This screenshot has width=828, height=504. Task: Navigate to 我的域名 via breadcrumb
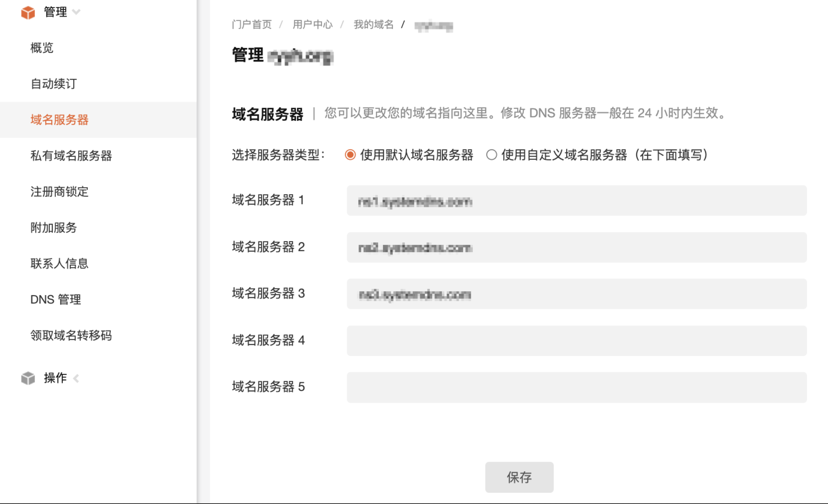click(373, 25)
